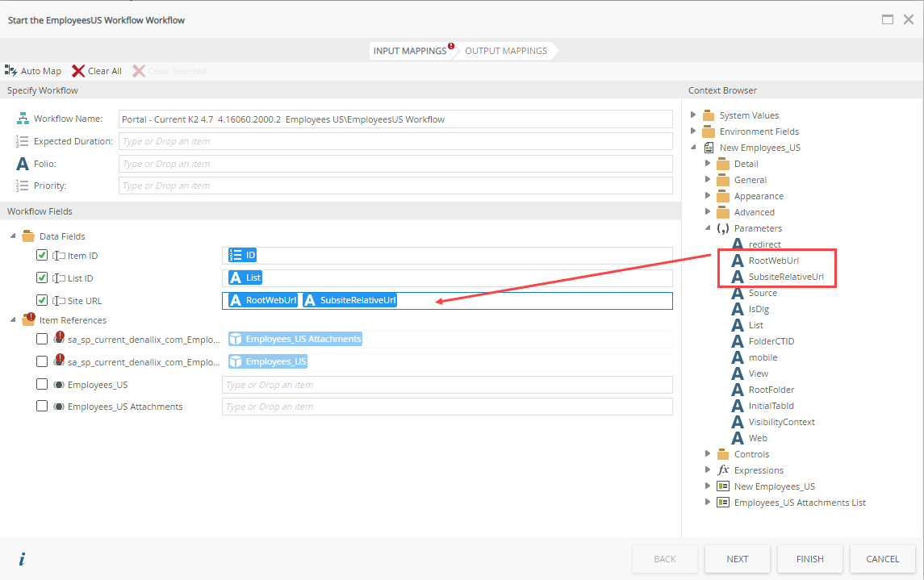
Task: Click the Clear All red X icon
Action: pos(78,71)
